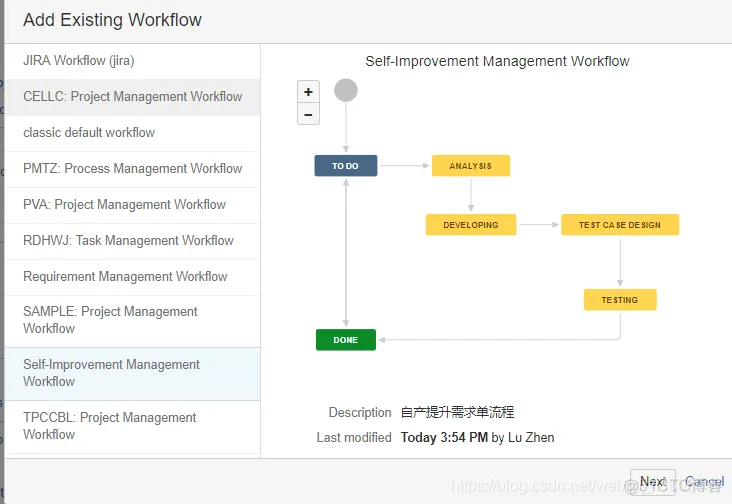Click the Cancel link

[x=704, y=482]
